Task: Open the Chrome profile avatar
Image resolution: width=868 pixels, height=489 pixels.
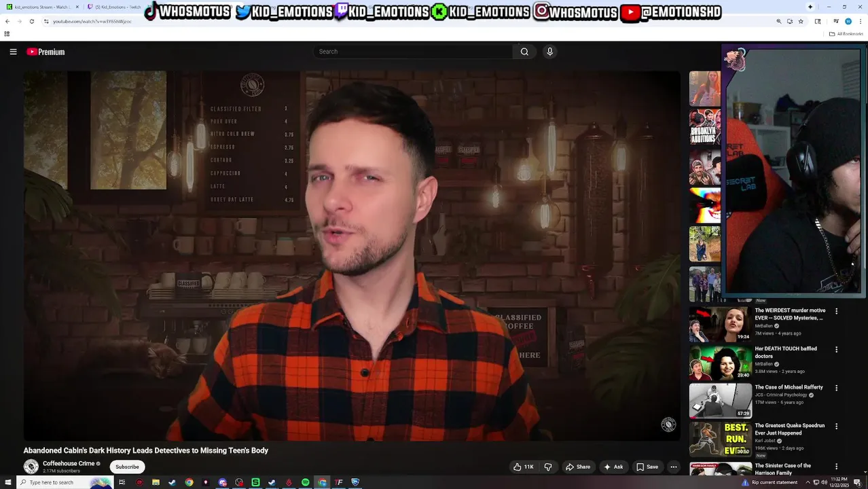Action: pyautogui.click(x=848, y=21)
